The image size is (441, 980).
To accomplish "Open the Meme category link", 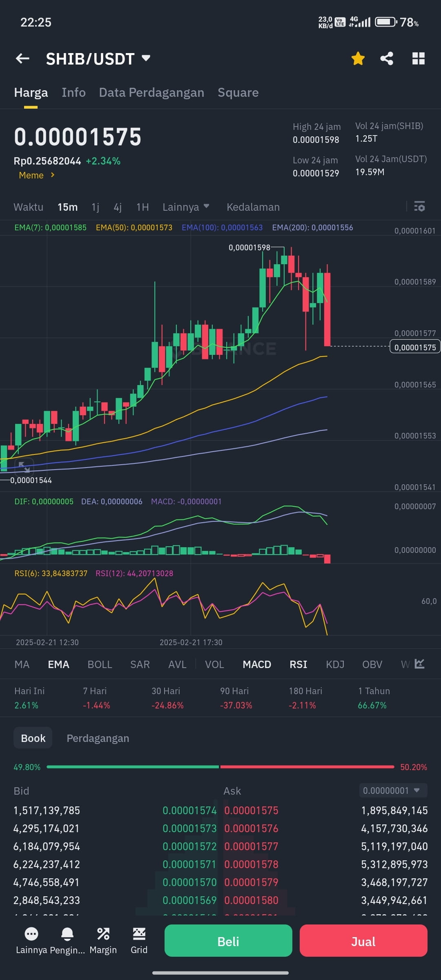I will click(37, 175).
